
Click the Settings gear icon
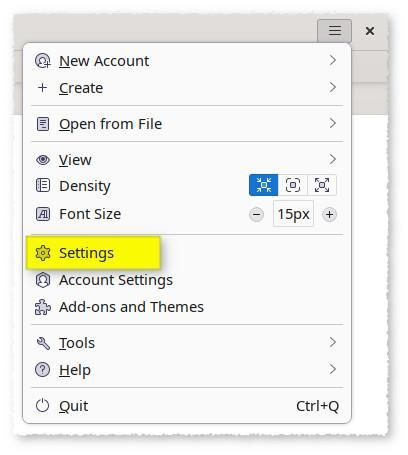(x=43, y=253)
